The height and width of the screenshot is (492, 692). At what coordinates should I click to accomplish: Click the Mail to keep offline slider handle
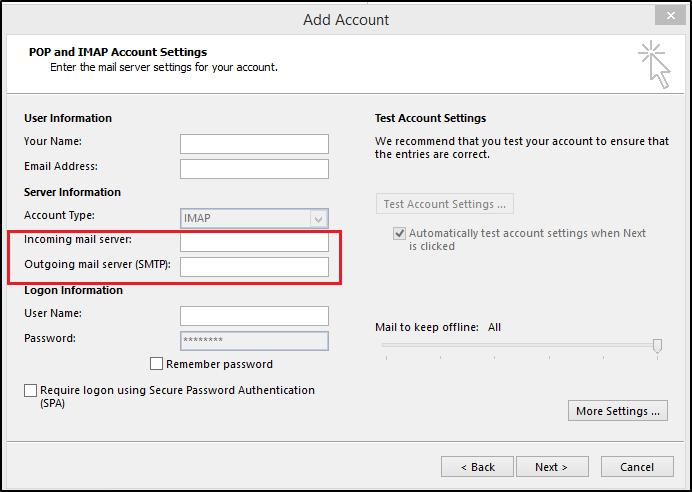click(657, 345)
